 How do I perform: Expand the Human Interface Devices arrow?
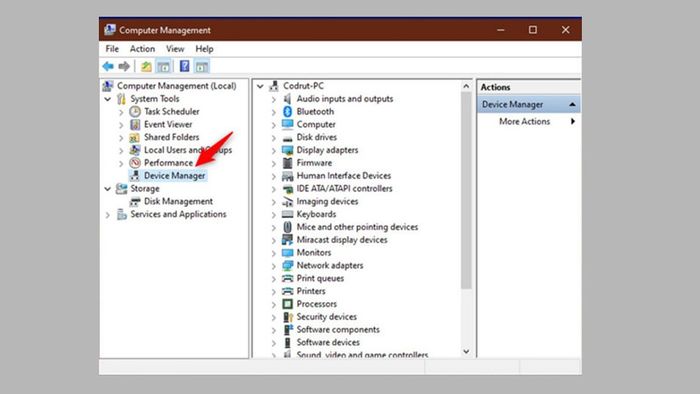click(x=274, y=176)
